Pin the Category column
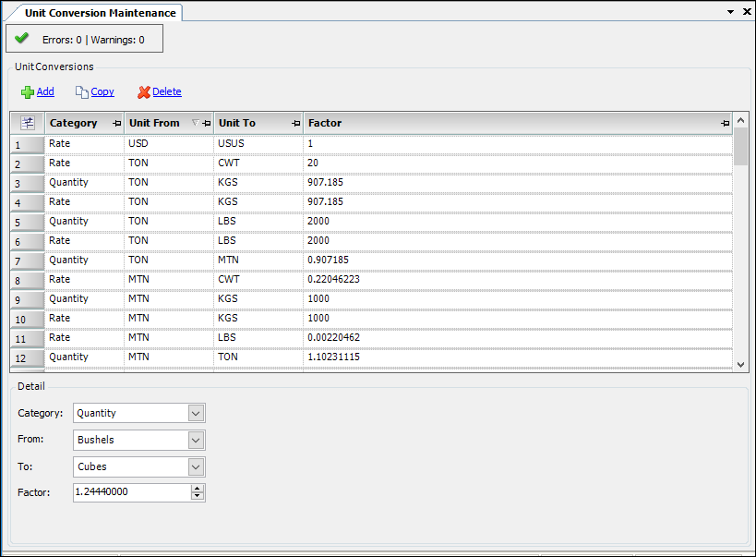The width and height of the screenshot is (756, 557). (x=116, y=124)
